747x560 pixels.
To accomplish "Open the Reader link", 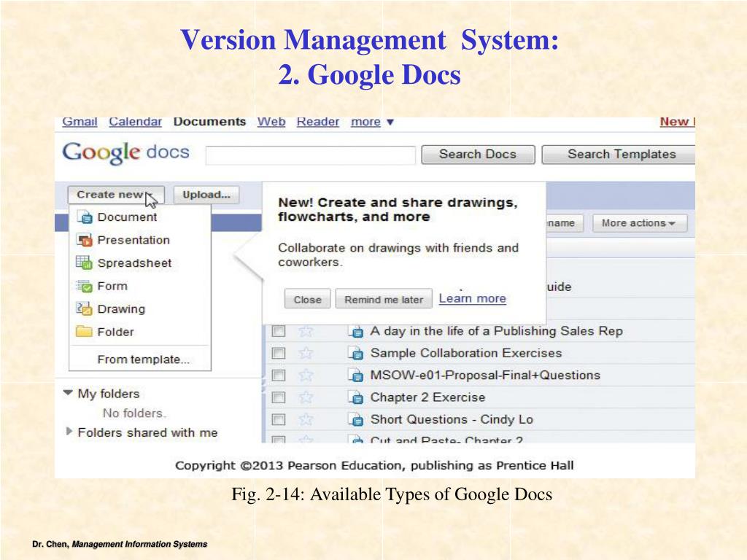I will (318, 122).
